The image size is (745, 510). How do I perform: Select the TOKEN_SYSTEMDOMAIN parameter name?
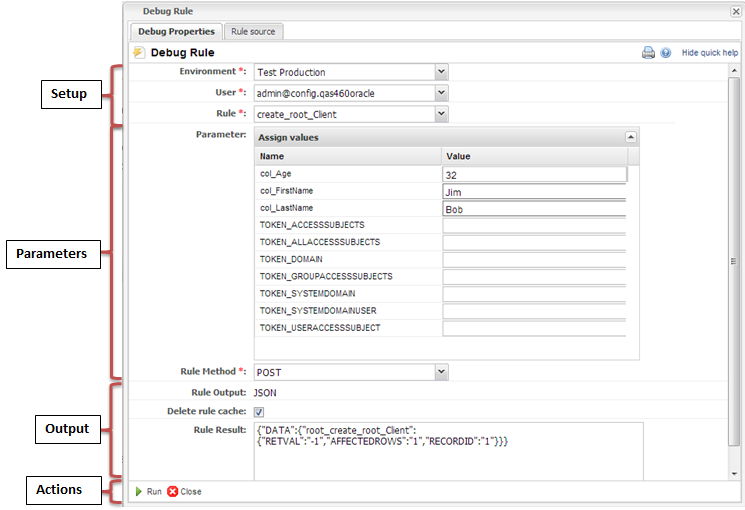307,293
